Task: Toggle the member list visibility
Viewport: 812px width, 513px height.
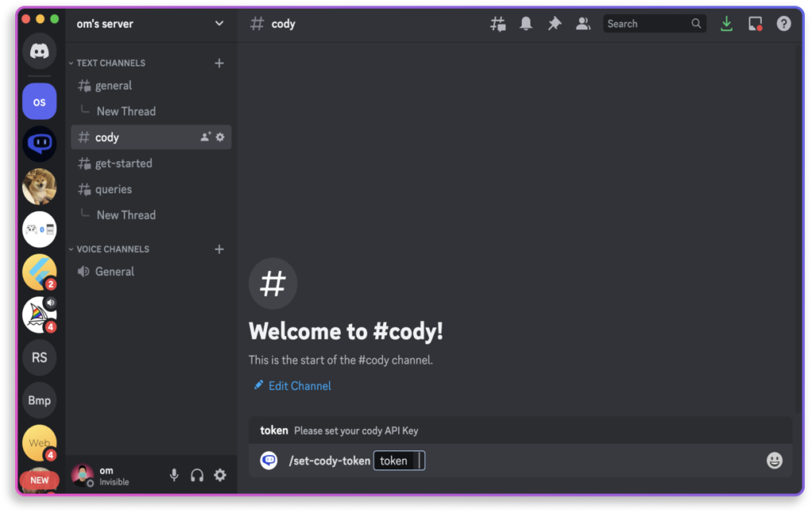Action: coord(583,24)
